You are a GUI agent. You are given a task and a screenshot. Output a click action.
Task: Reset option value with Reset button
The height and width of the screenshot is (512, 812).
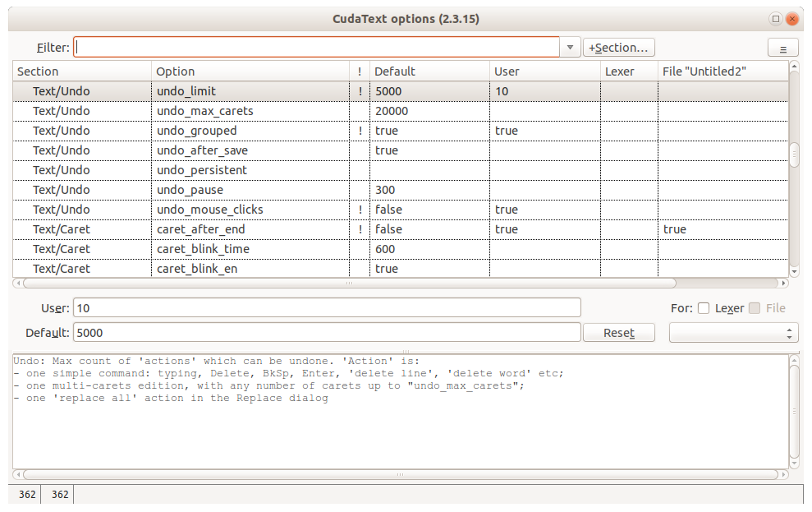618,333
